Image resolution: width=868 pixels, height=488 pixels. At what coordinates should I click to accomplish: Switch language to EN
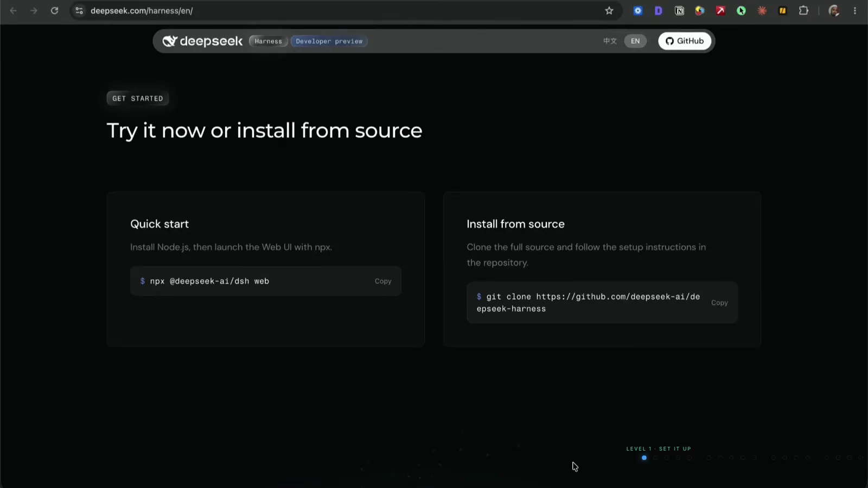[x=635, y=41]
